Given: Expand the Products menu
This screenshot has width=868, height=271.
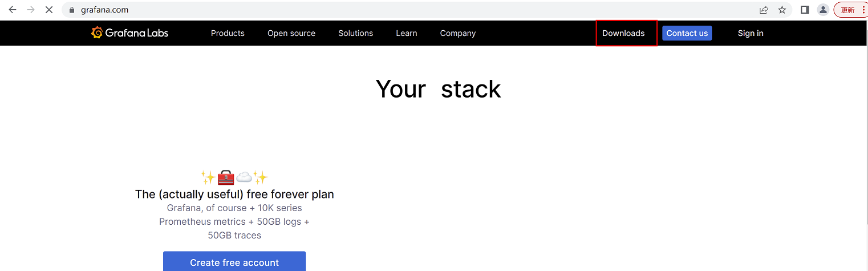Looking at the screenshot, I should point(228,33).
